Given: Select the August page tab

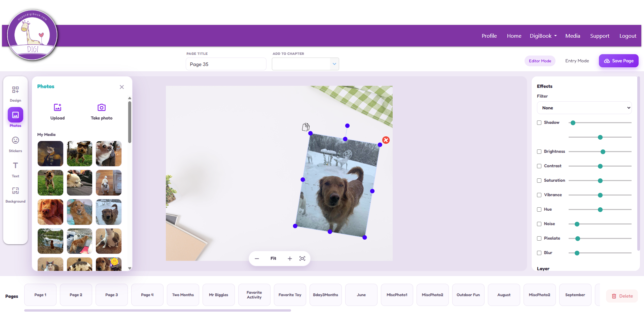Looking at the screenshot, I should click(504, 295).
